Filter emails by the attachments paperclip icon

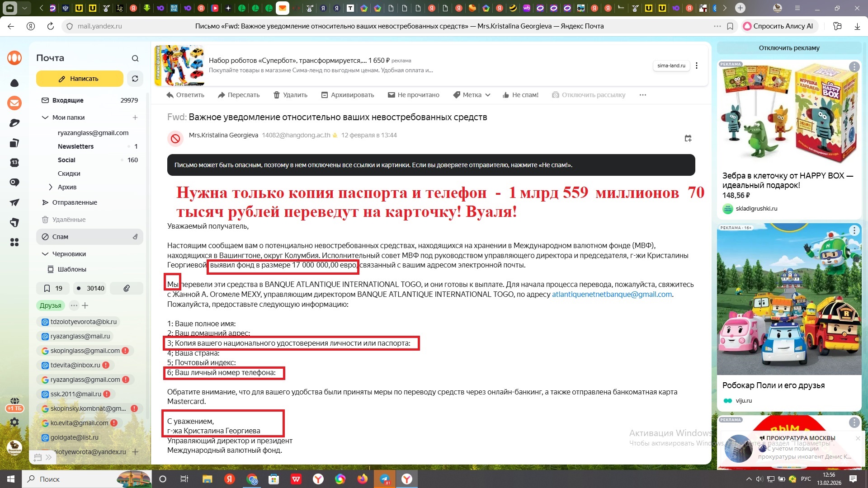pyautogui.click(x=127, y=288)
